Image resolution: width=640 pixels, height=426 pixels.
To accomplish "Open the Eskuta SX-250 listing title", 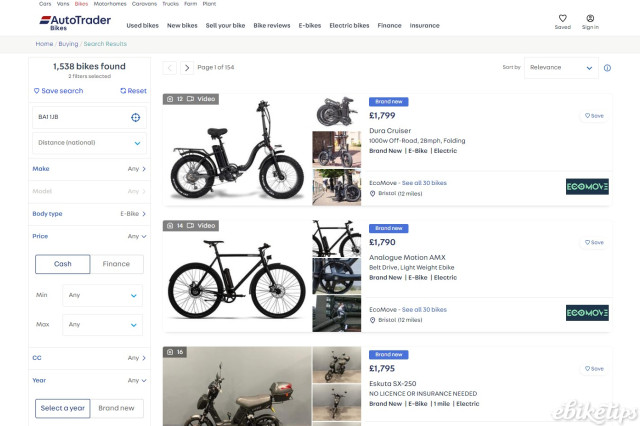I will (393, 384).
